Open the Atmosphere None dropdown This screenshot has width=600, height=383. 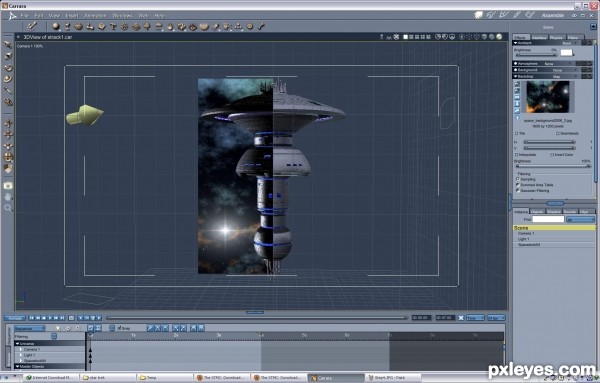(x=557, y=64)
